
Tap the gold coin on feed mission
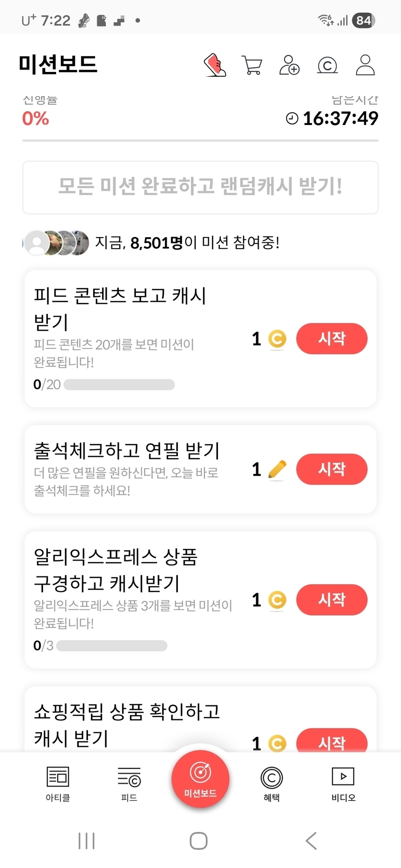click(277, 339)
